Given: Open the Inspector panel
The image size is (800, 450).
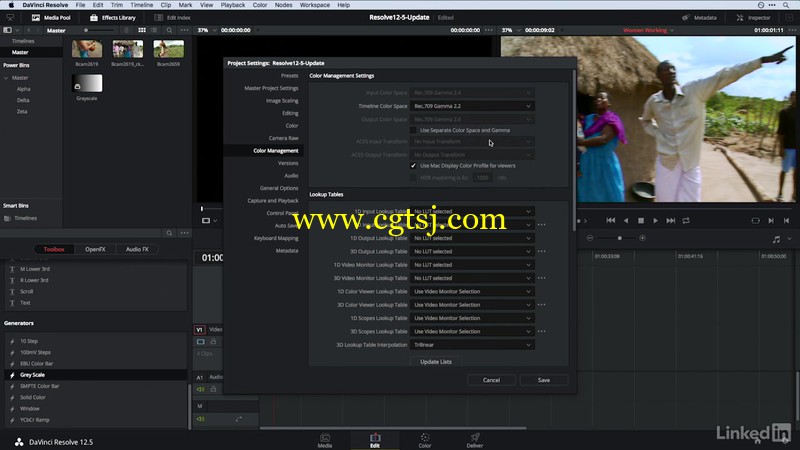Looking at the screenshot, I should 754,17.
